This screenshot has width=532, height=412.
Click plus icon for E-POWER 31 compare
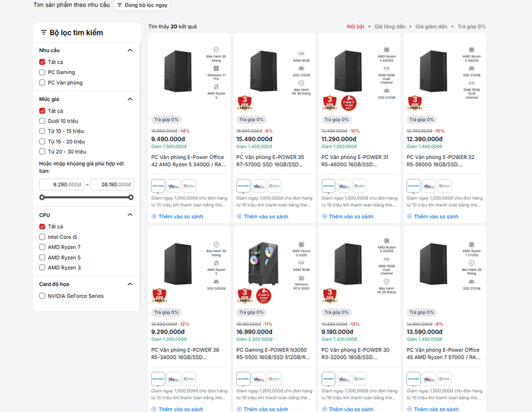[x=325, y=216]
